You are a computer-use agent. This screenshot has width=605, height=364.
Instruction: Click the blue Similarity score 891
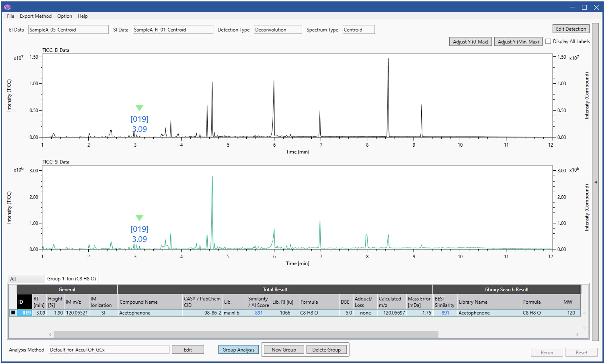click(259, 313)
